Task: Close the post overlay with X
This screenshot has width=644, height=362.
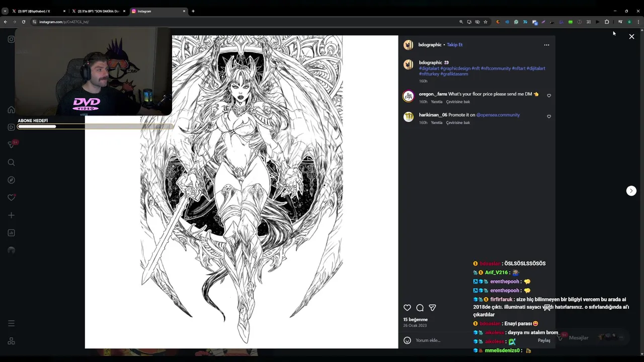Action: (631, 37)
